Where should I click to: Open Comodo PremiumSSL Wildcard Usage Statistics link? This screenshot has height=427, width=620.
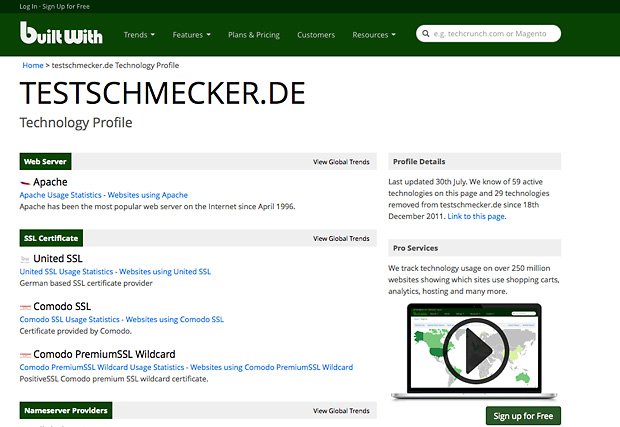(x=102, y=367)
